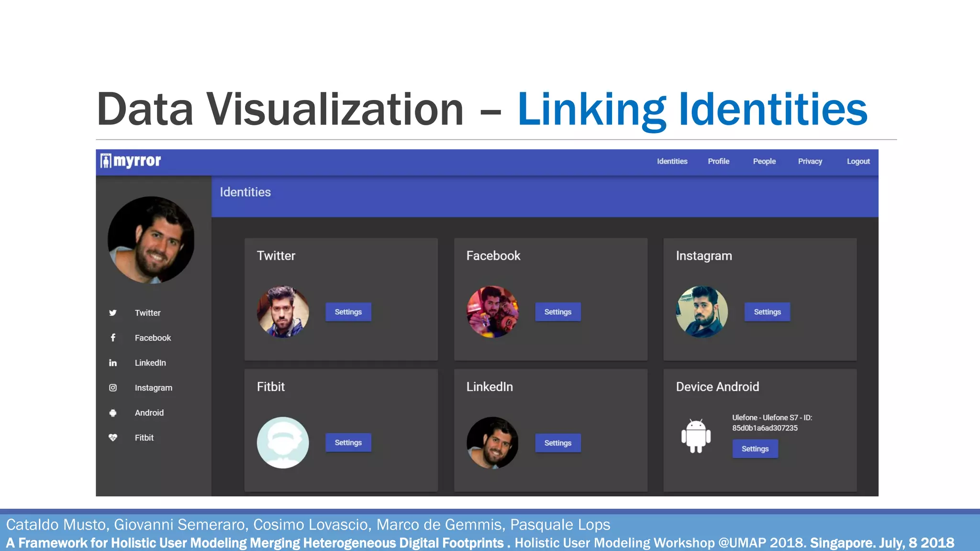Open Settings for the Fitbit identity

348,443
